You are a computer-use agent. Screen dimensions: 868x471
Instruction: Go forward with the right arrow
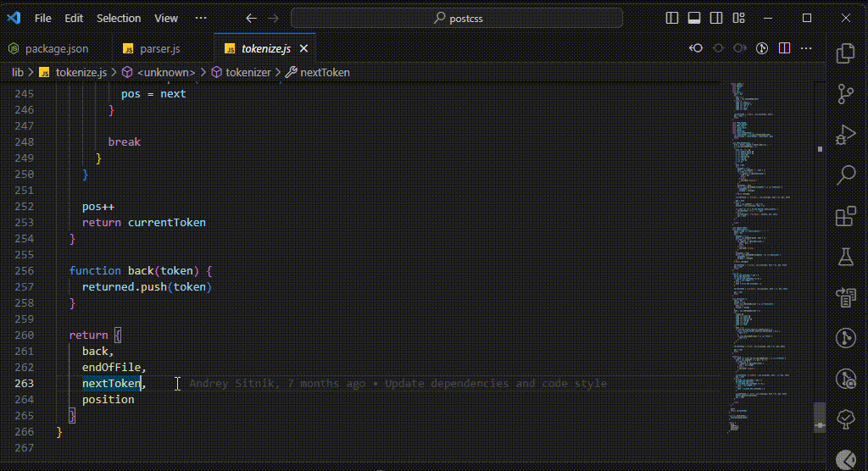tap(274, 19)
